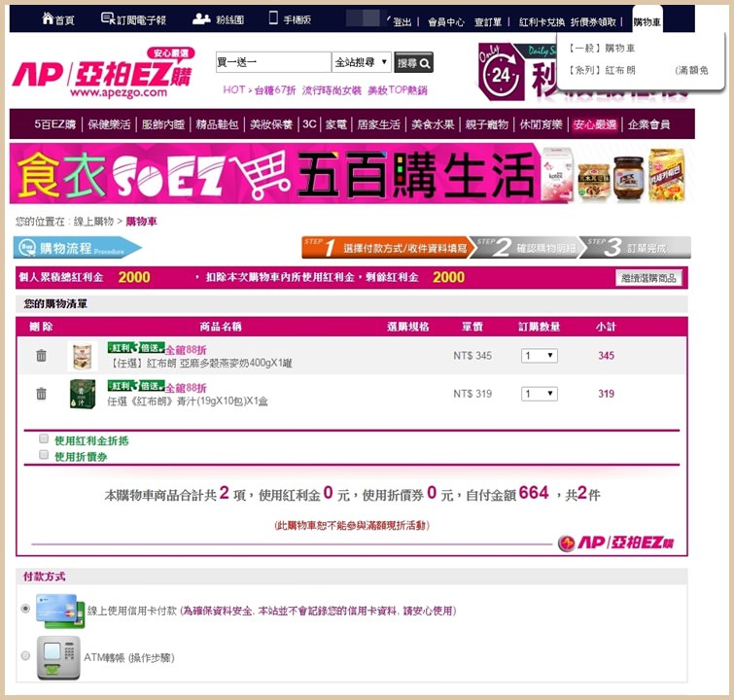Choose online credit card payment radio
The height and width of the screenshot is (700, 734).
(26, 609)
